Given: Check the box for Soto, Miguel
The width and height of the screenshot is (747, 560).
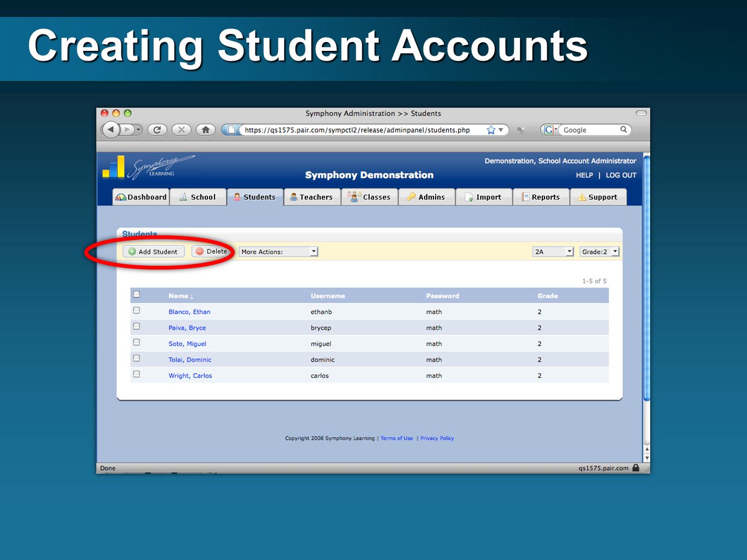Looking at the screenshot, I should pyautogui.click(x=137, y=342).
